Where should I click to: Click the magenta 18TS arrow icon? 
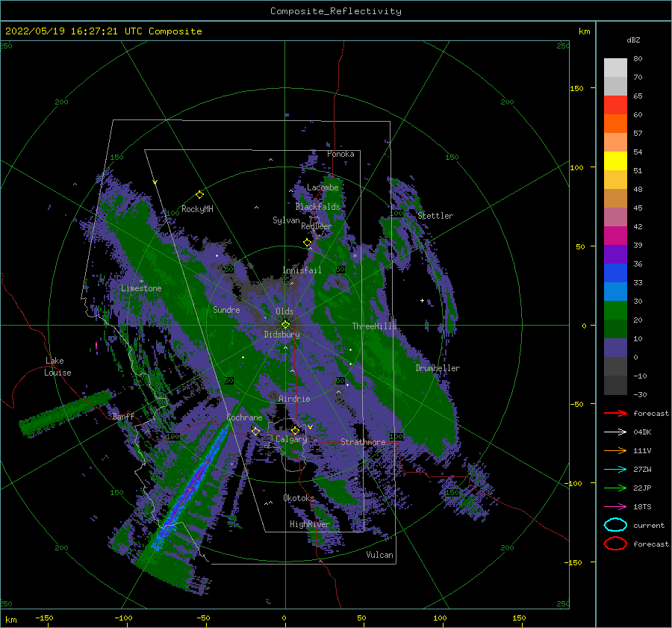pyautogui.click(x=615, y=507)
